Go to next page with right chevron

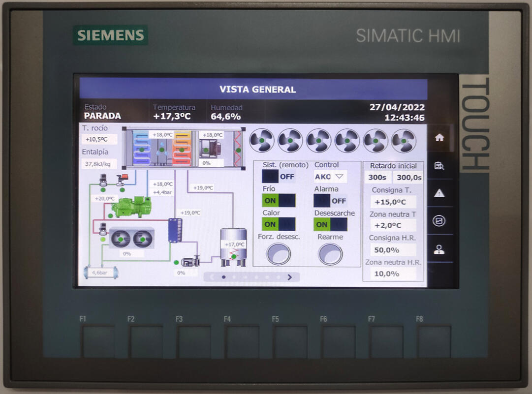coord(289,277)
